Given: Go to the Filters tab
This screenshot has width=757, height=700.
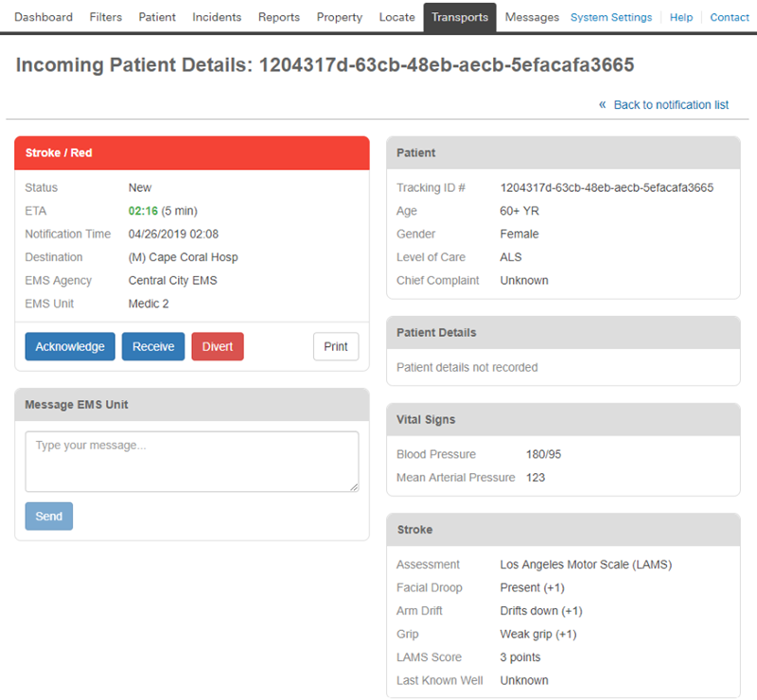Looking at the screenshot, I should [106, 17].
